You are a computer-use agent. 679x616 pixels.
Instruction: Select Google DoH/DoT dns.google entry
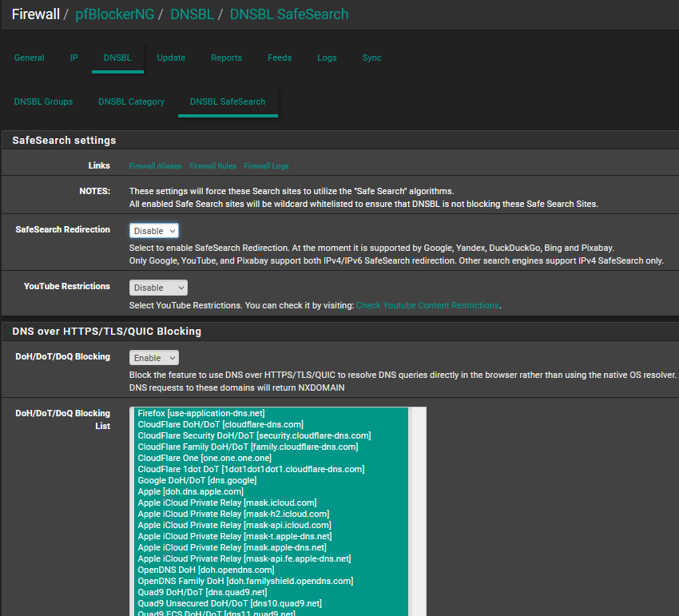coord(197,480)
